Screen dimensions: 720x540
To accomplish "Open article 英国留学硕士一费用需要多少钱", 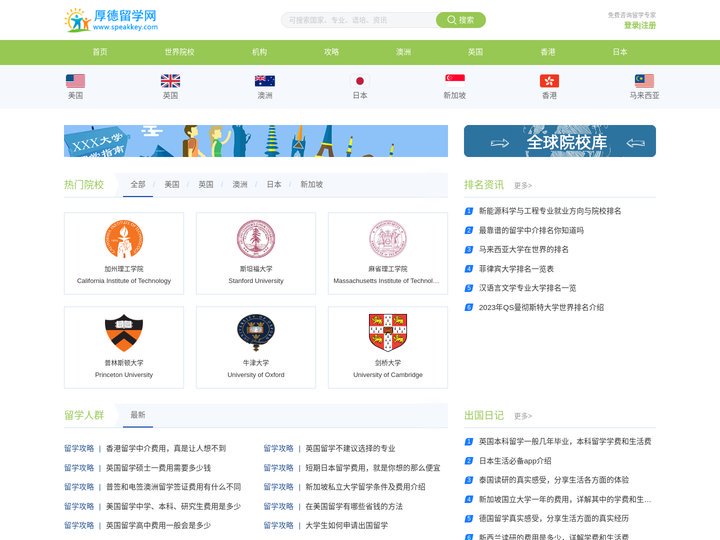I will pos(158,468).
